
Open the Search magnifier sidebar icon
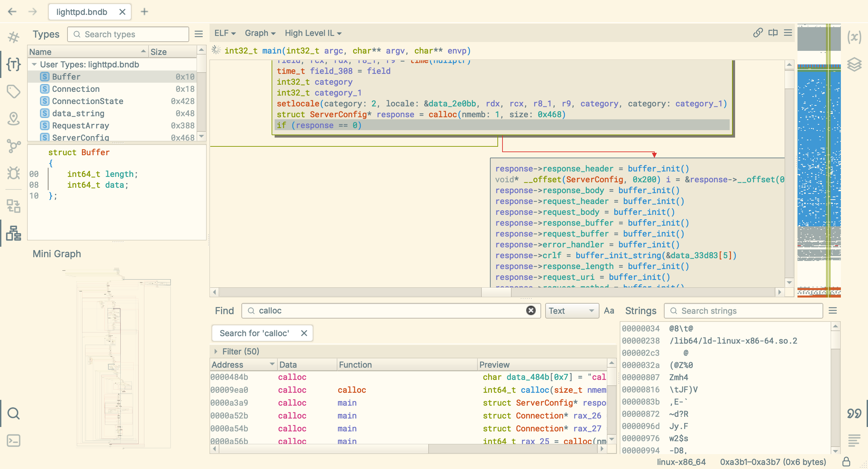[x=14, y=413]
